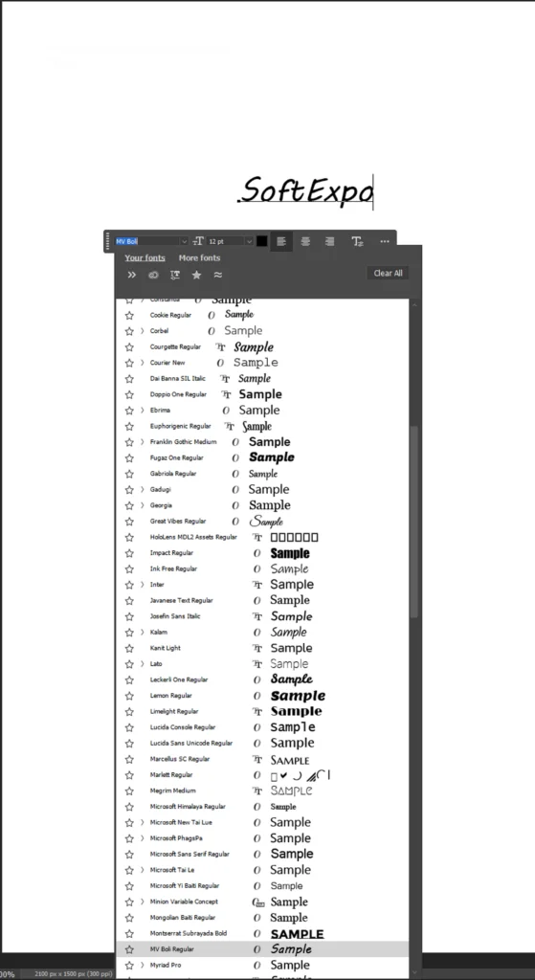The width and height of the screenshot is (535, 980).
Task: Star the Marlett Regular font
Action: tap(129, 775)
